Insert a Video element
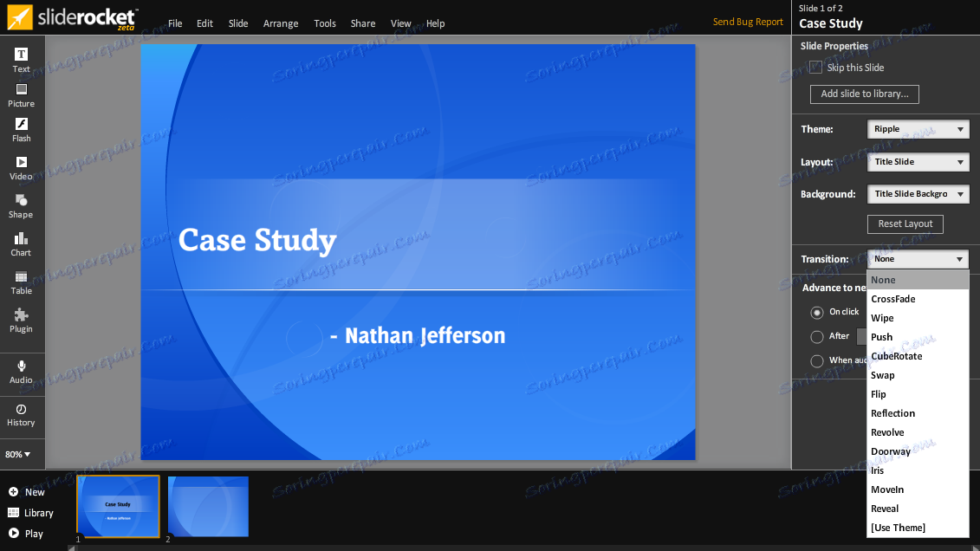This screenshot has height=551, width=980. point(22,168)
